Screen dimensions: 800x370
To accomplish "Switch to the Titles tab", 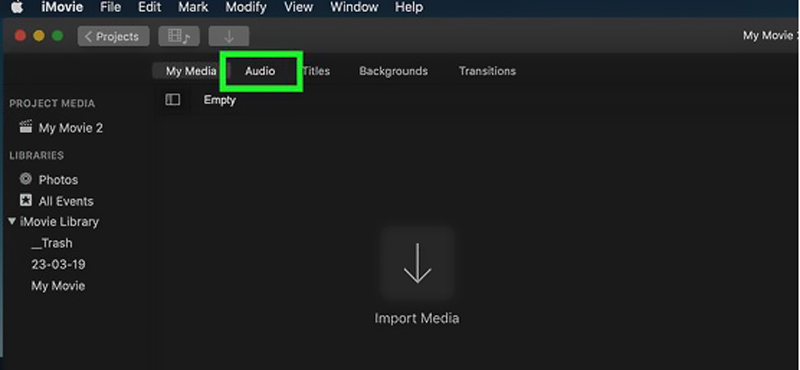I will (x=316, y=71).
